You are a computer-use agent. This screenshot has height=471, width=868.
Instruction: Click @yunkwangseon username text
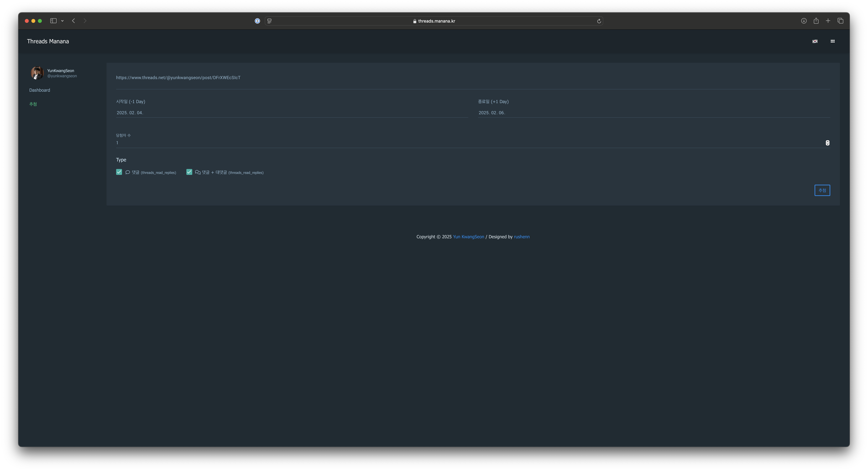point(62,76)
